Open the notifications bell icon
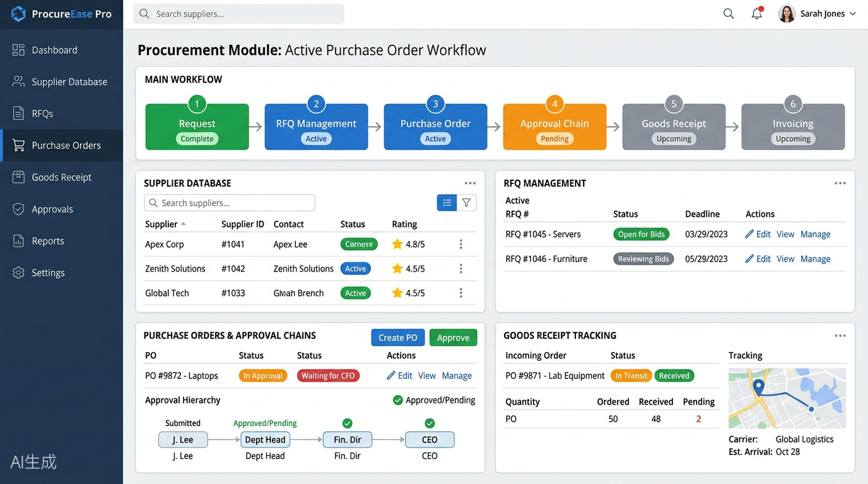The width and height of the screenshot is (868, 484). pos(757,13)
